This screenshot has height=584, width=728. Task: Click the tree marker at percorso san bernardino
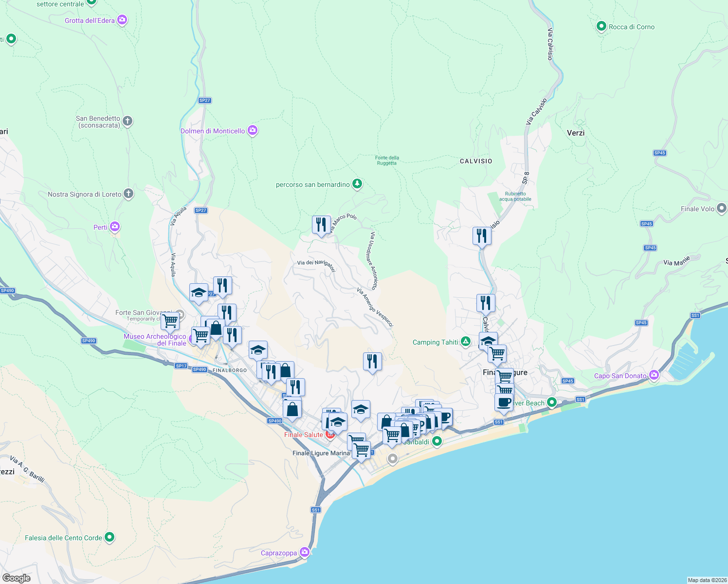(x=357, y=184)
